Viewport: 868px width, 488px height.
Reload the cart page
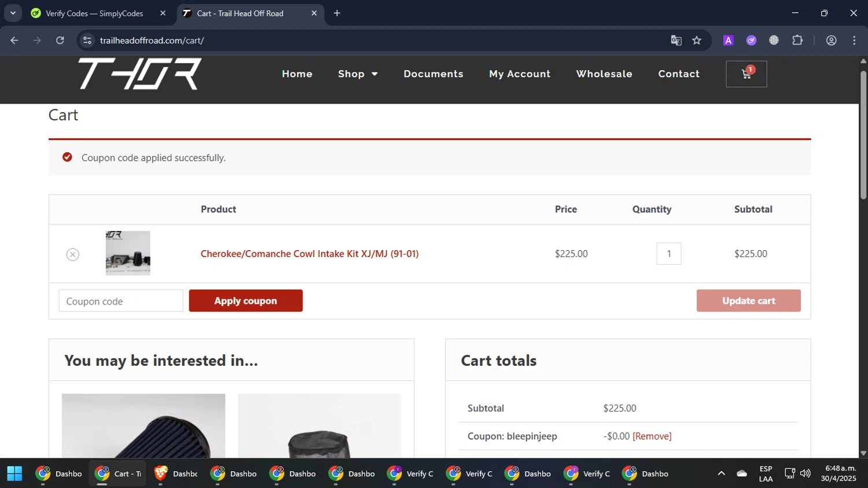(60, 41)
